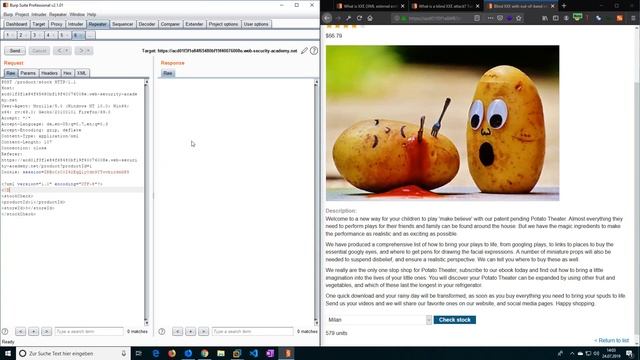Image resolution: width=640 pixels, height=360 pixels.
Task: Open Firefox hamburger menu
Action: click(x=633, y=18)
